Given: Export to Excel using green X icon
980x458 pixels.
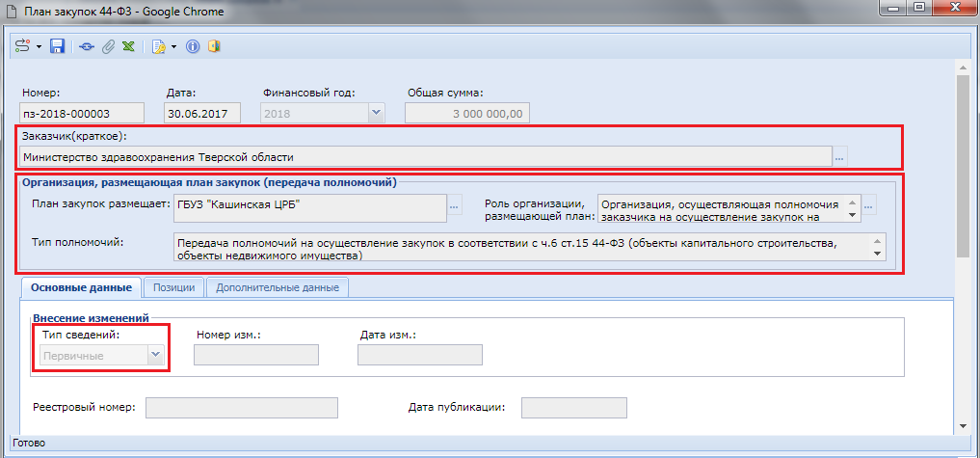Looking at the screenshot, I should coord(127,46).
